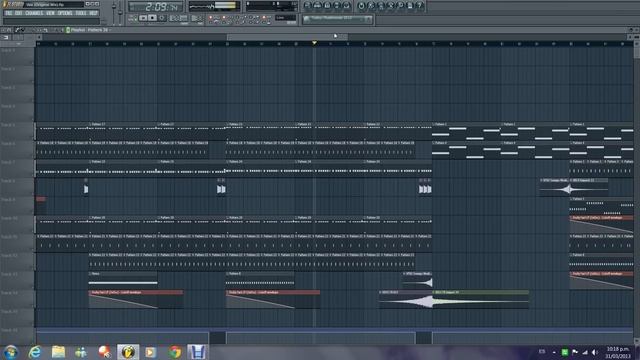Open the HELP menu
The height and width of the screenshot is (360, 640).
[93, 13]
